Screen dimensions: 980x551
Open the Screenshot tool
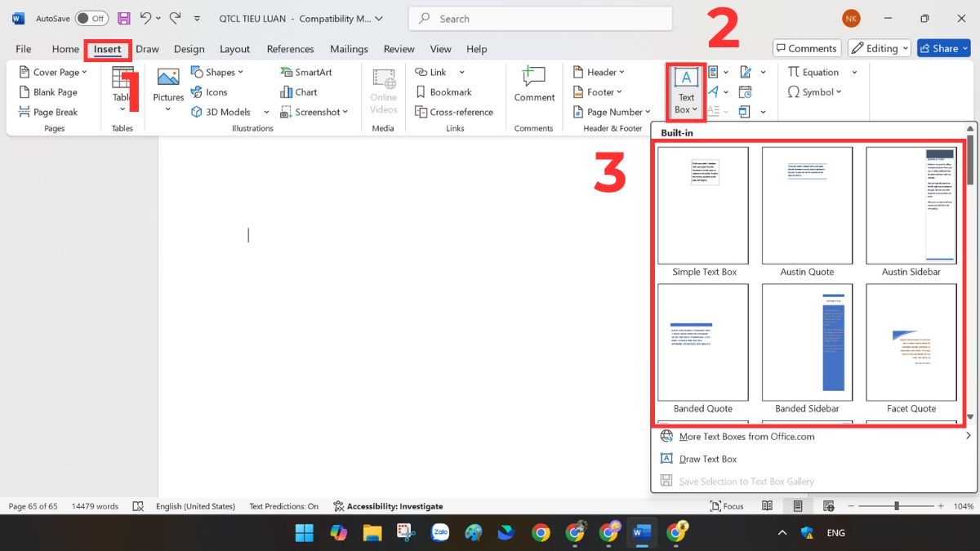coord(314,112)
